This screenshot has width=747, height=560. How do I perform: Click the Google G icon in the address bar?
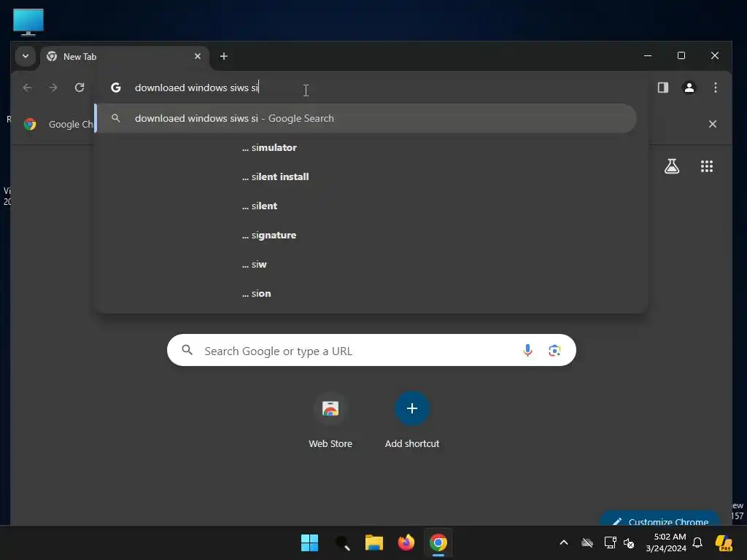tap(116, 87)
